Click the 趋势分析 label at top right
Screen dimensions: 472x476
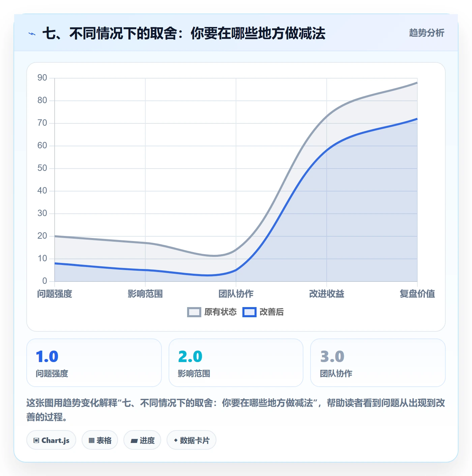click(x=426, y=33)
